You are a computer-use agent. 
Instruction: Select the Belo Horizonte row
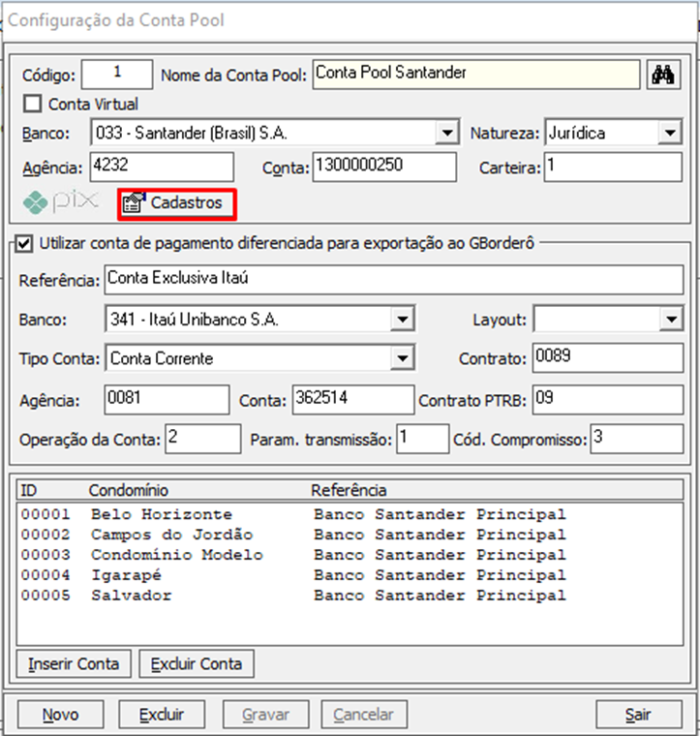click(350, 514)
